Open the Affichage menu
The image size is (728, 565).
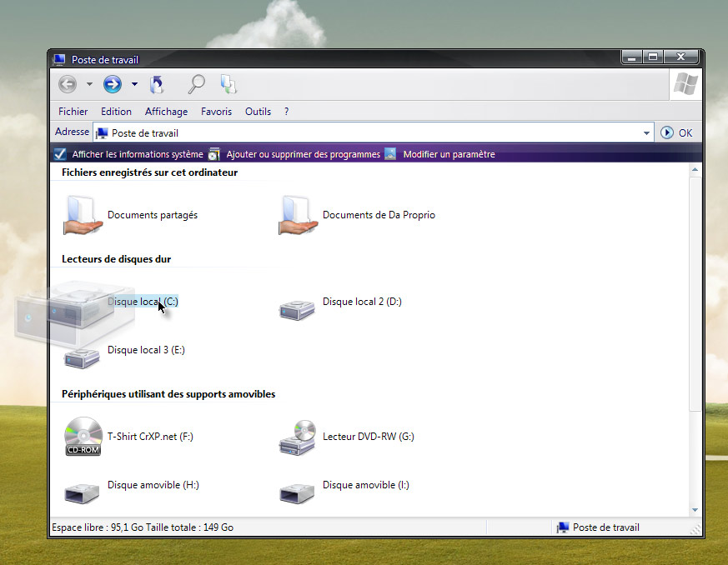tap(166, 112)
